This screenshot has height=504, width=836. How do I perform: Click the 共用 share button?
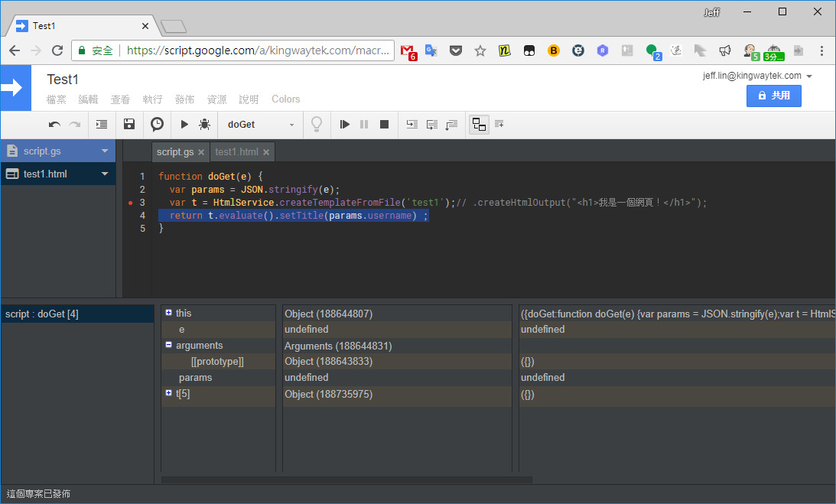pyautogui.click(x=773, y=96)
